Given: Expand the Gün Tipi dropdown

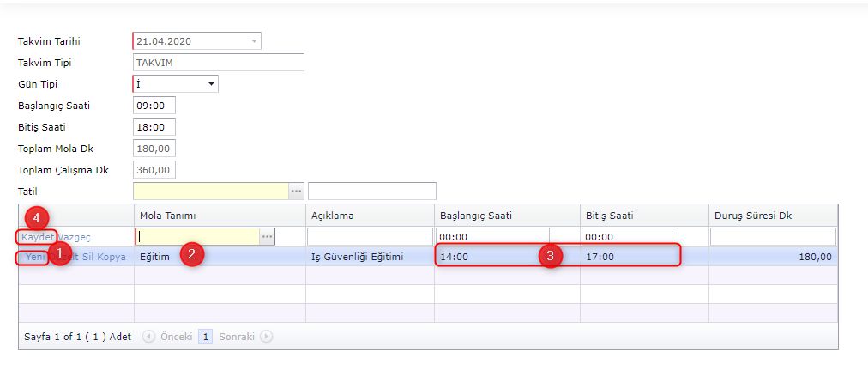Looking at the screenshot, I should point(211,84).
